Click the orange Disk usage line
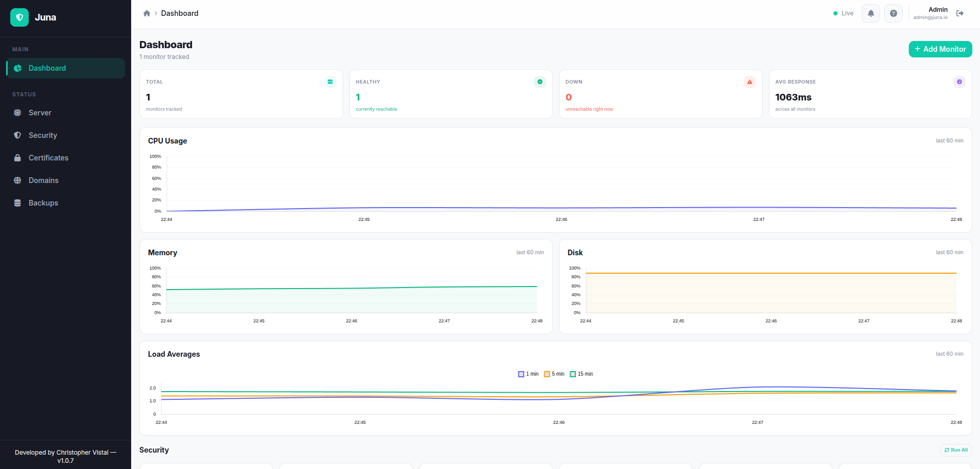Image resolution: width=980 pixels, height=469 pixels. [x=771, y=273]
